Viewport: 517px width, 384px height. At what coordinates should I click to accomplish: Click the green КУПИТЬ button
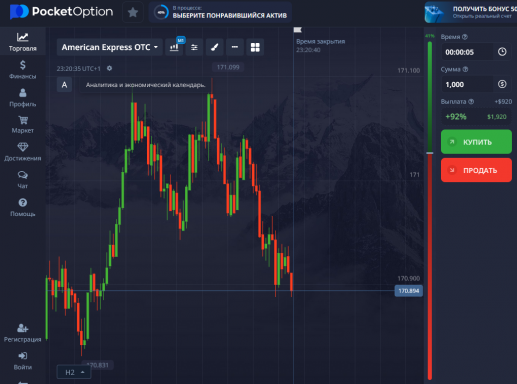coord(476,142)
